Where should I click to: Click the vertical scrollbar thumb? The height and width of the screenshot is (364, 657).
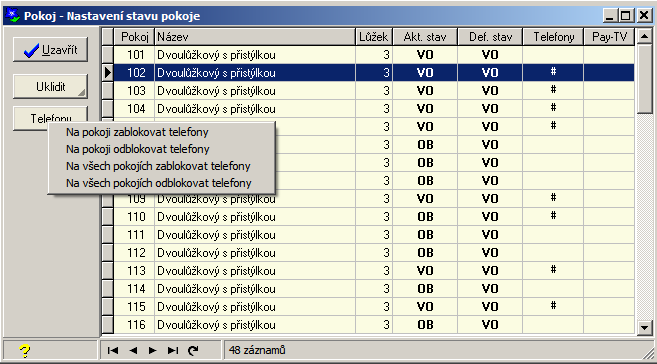point(644,79)
